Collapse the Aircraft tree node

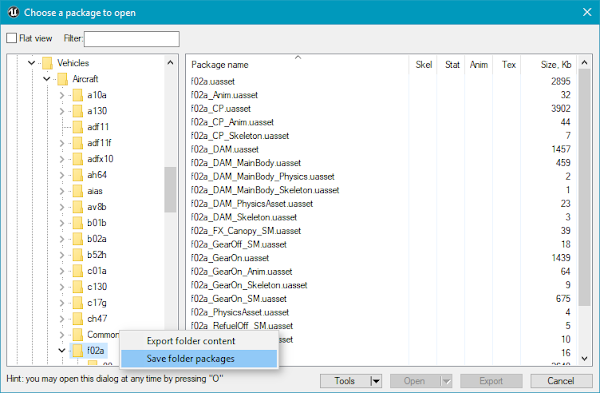click(47, 79)
